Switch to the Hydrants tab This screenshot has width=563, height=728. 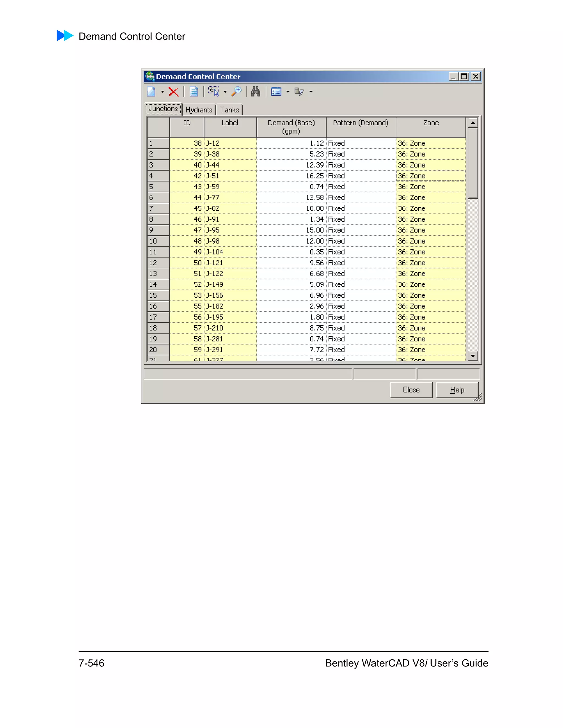(x=199, y=110)
